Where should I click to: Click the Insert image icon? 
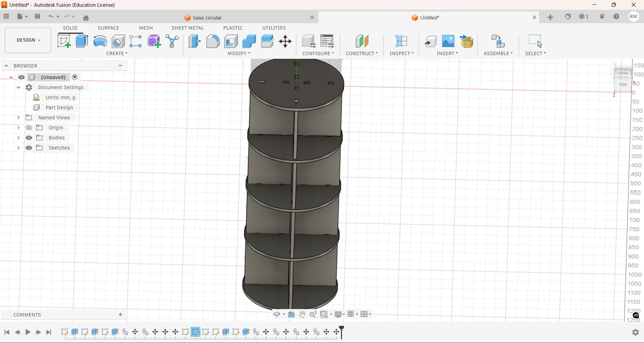[x=448, y=41]
